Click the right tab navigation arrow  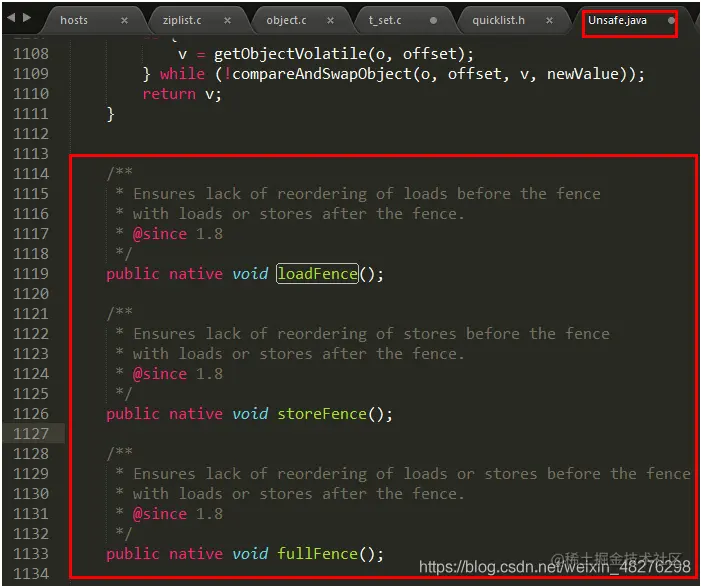[27, 17]
